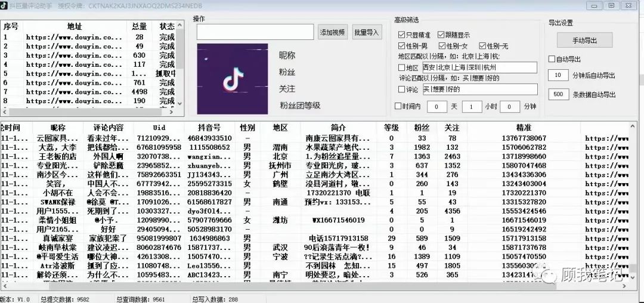Click the 岐南阜秋棠 nickname cell
The width and height of the screenshot is (644, 303).
pos(58,248)
